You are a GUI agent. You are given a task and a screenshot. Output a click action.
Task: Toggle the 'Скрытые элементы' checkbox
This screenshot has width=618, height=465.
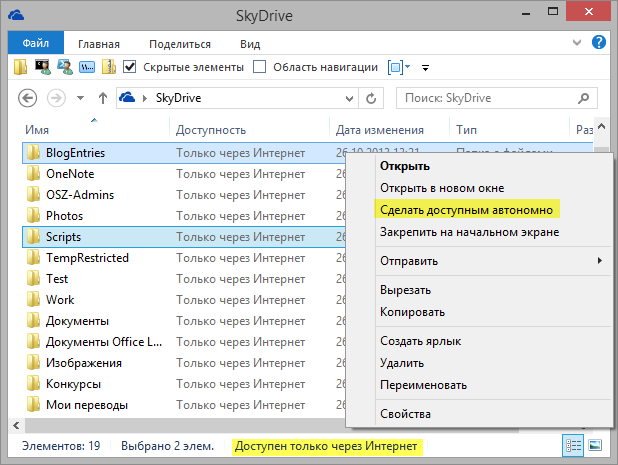click(130, 67)
